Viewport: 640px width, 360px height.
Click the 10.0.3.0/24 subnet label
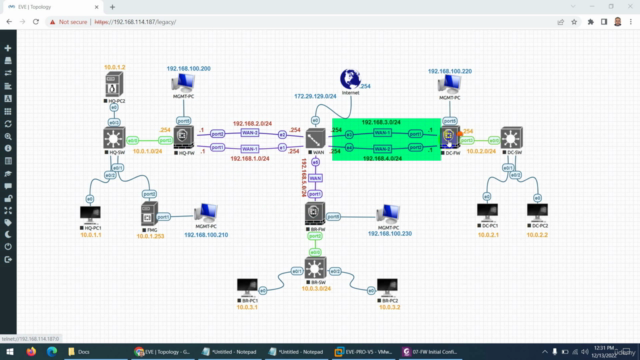(316, 289)
